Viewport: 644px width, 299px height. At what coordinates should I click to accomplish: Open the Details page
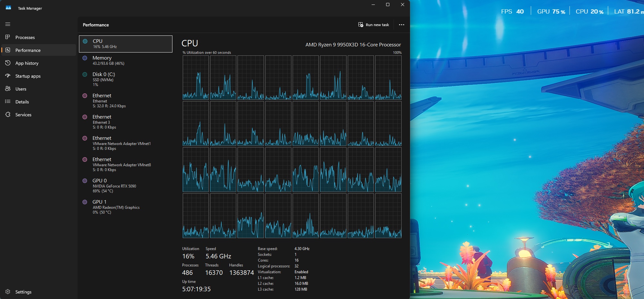[x=39, y=102]
